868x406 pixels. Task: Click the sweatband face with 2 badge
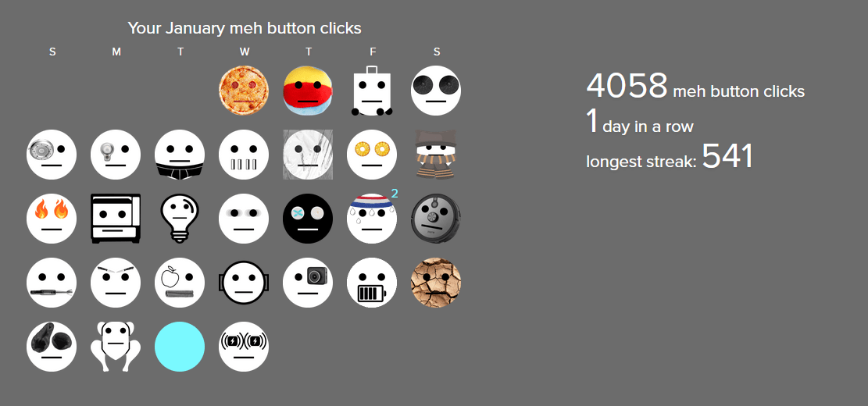pyautogui.click(x=372, y=219)
